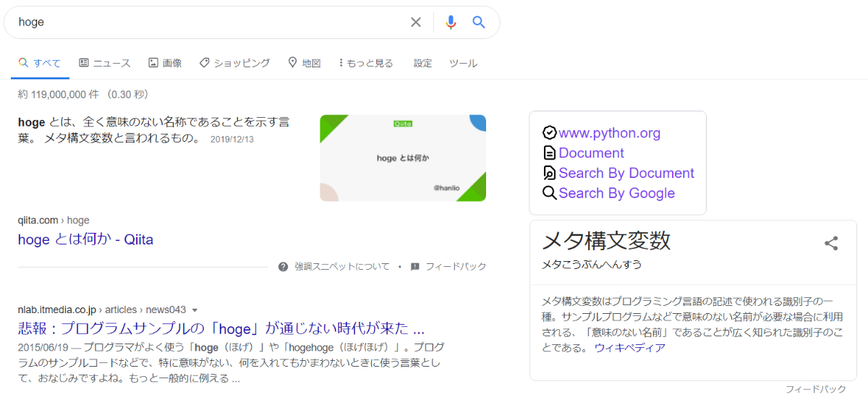Click the メタ構文変数 panel heading
This screenshot has width=868, height=405.
(x=606, y=240)
